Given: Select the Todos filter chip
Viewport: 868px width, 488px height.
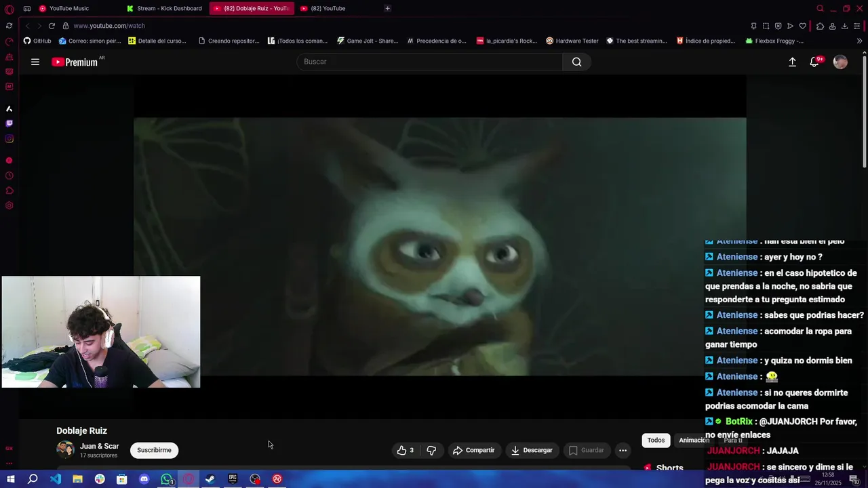Looking at the screenshot, I should point(656,440).
